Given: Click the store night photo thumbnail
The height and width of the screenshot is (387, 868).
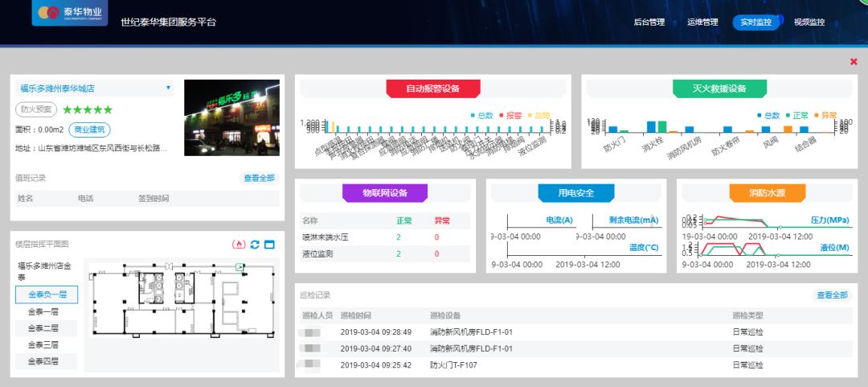Looking at the screenshot, I should [x=231, y=117].
